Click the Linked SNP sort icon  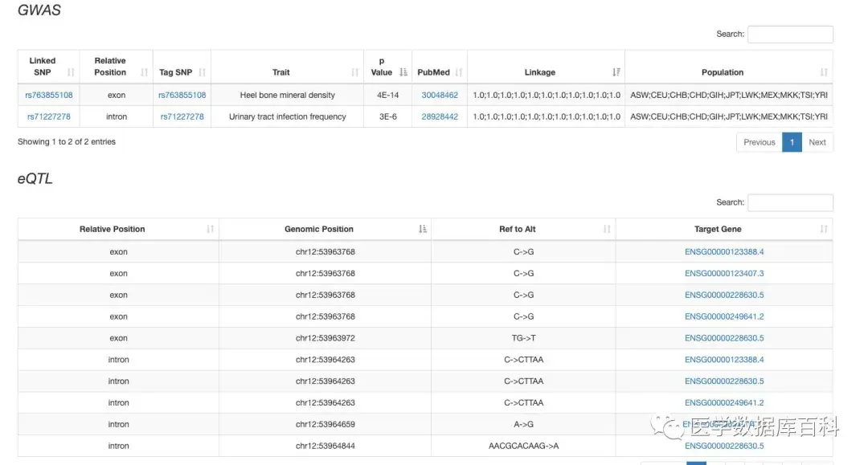(x=71, y=72)
